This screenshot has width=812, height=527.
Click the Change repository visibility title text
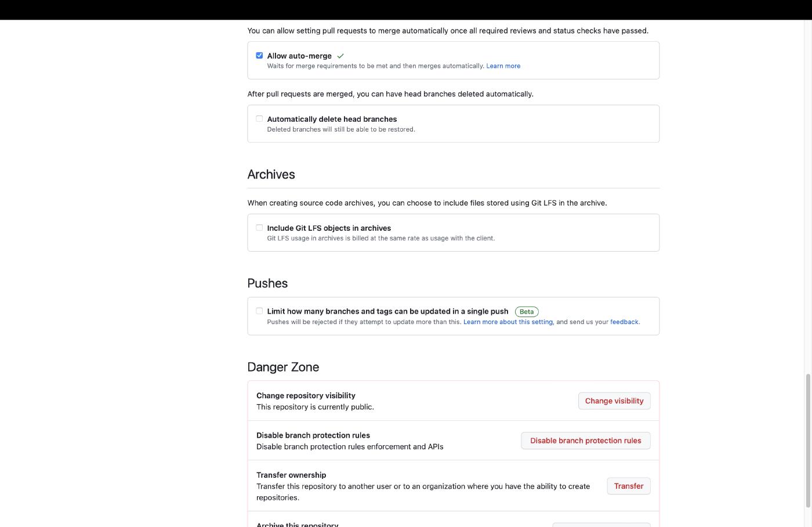pos(306,395)
